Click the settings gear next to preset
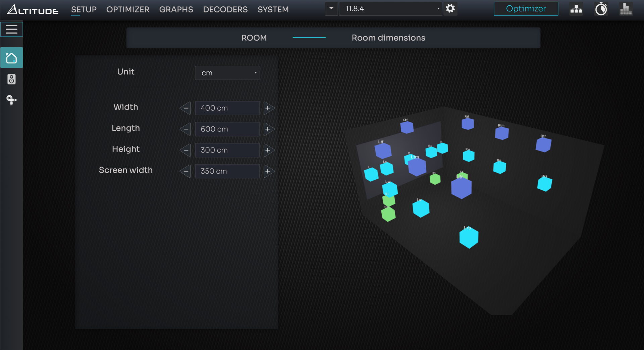The width and height of the screenshot is (644, 350). (x=450, y=9)
